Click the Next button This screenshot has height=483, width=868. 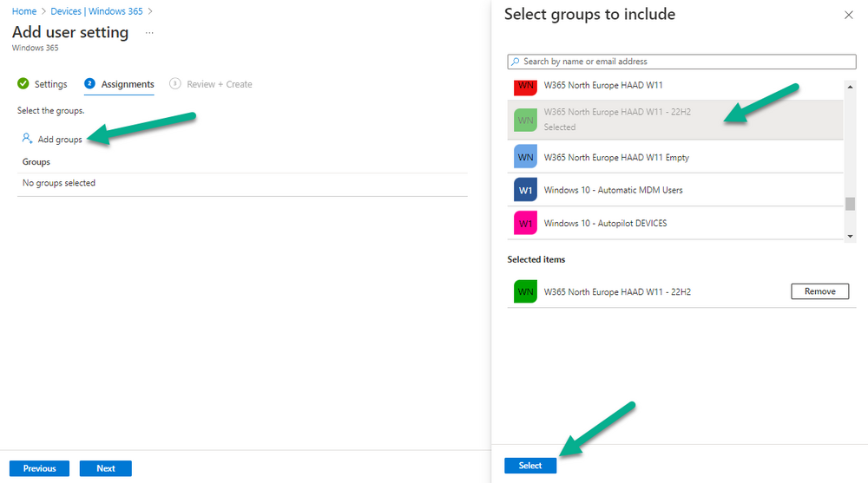tap(106, 468)
